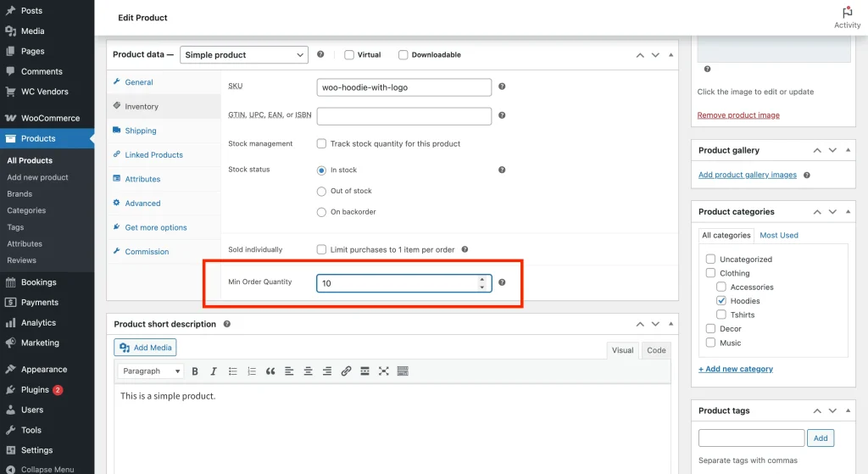The width and height of the screenshot is (868, 474).
Task: Move Product tags panel up
Action: click(817, 410)
